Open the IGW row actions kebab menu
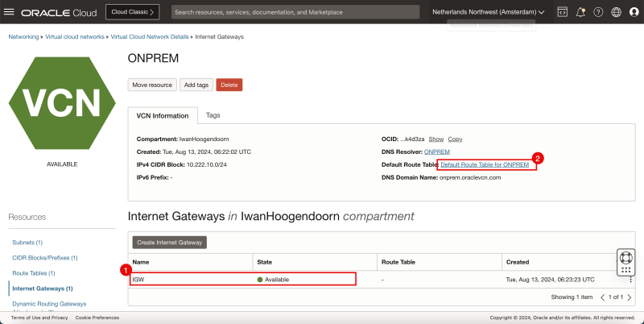Screen dimensions: 644x324 point(629,279)
